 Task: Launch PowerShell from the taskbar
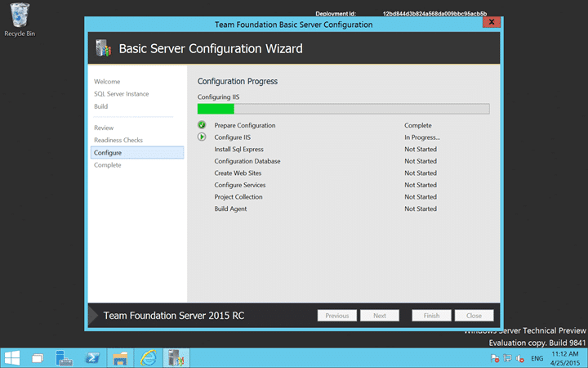coord(92,358)
